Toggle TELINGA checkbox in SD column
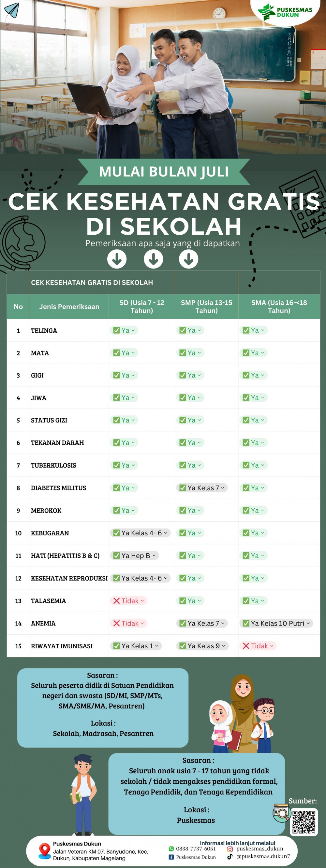Viewport: 326px width, 868px height. point(116,330)
